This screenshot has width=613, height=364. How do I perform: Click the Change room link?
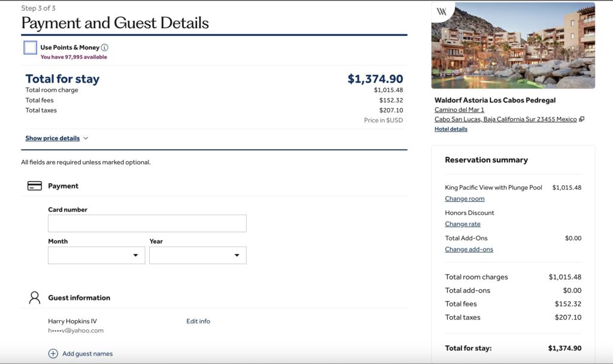pos(465,199)
